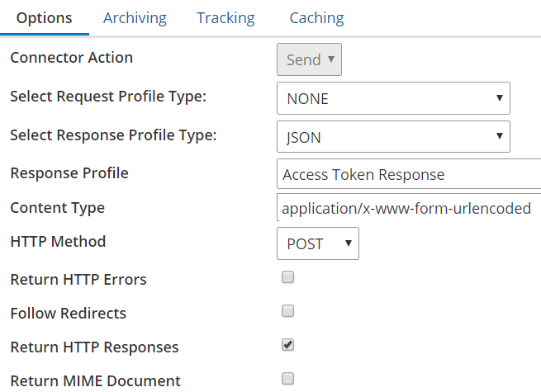Expand the Select Response Profile Type dropdown
Image resolution: width=541 pixels, height=392 pixels.
click(393, 137)
